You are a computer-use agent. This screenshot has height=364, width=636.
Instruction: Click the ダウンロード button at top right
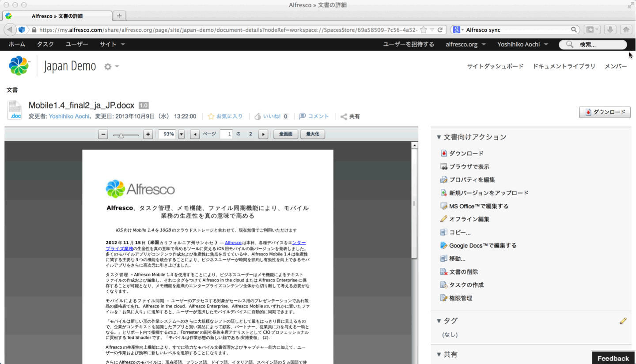[x=605, y=112]
